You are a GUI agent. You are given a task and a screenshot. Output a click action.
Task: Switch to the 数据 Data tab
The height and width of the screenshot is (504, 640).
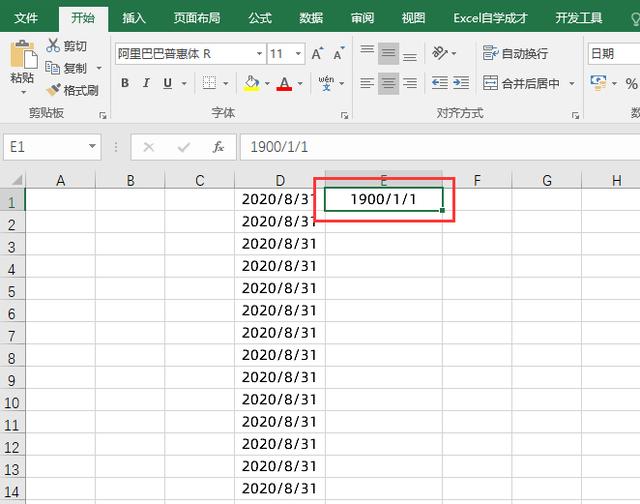click(x=311, y=18)
